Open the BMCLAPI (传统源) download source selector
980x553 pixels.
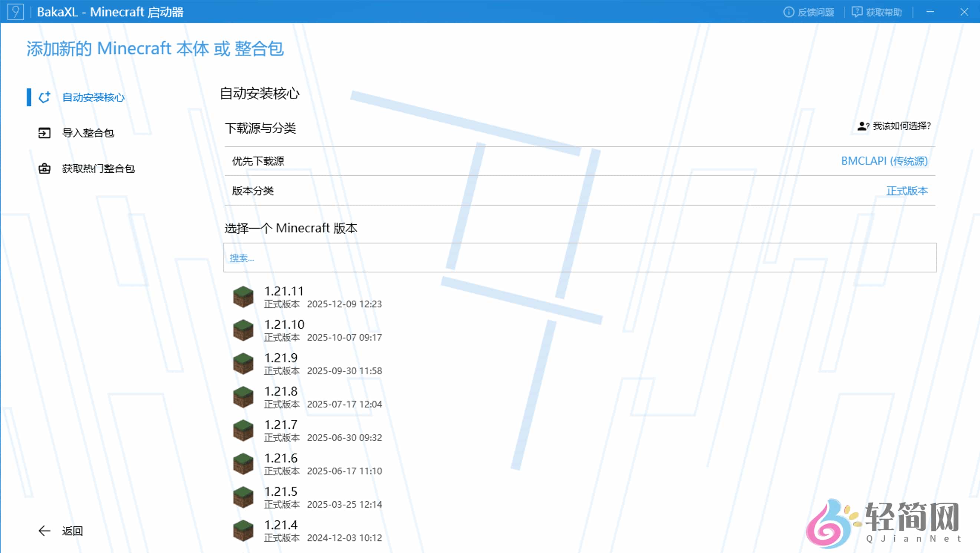coord(883,161)
